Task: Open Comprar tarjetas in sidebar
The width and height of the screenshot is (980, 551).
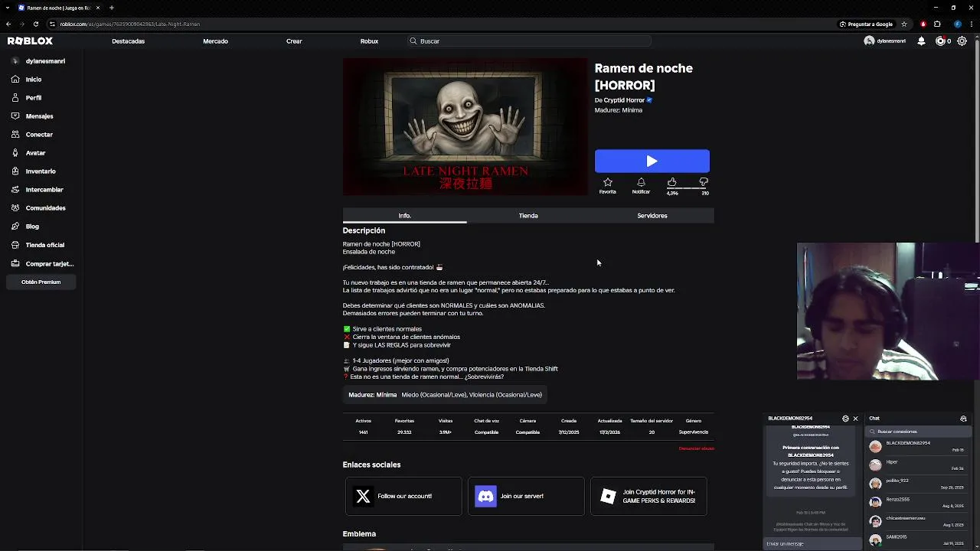Action: tap(48, 263)
